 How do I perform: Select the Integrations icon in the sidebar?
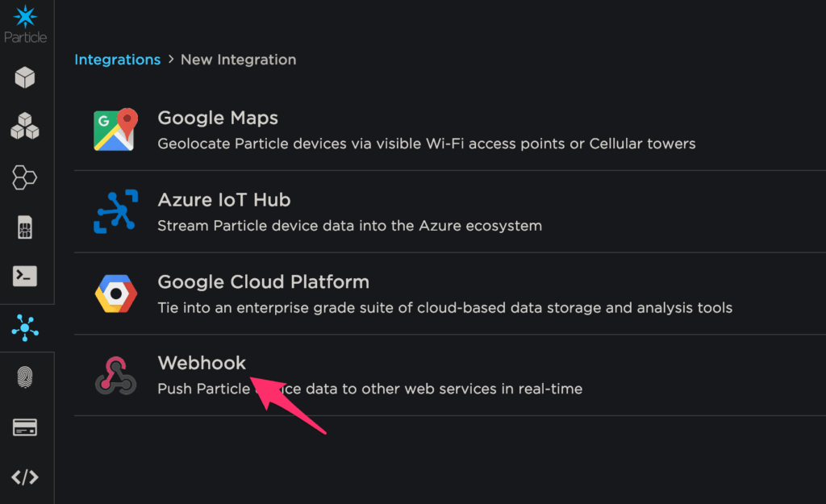click(25, 327)
